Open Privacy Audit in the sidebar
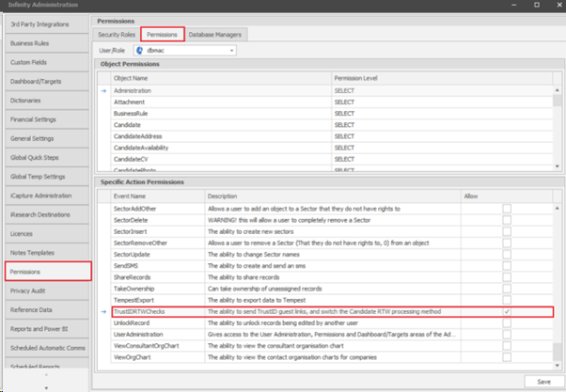This screenshot has width=566, height=392. pos(45,292)
